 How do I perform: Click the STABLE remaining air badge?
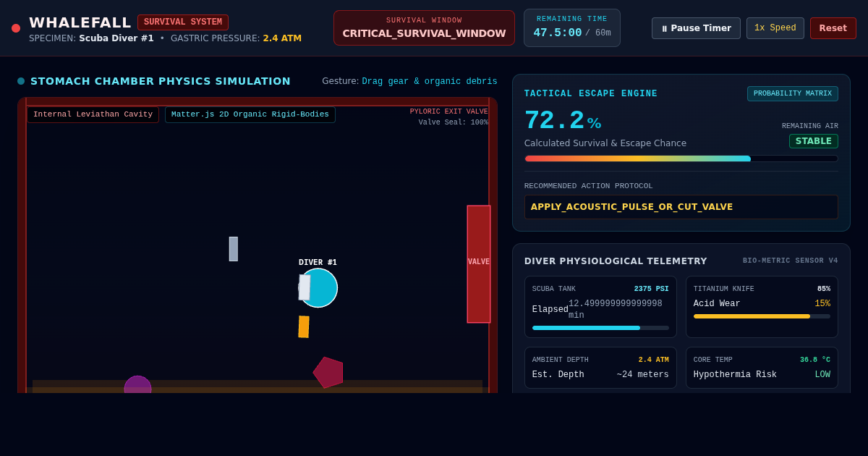pyautogui.click(x=814, y=141)
